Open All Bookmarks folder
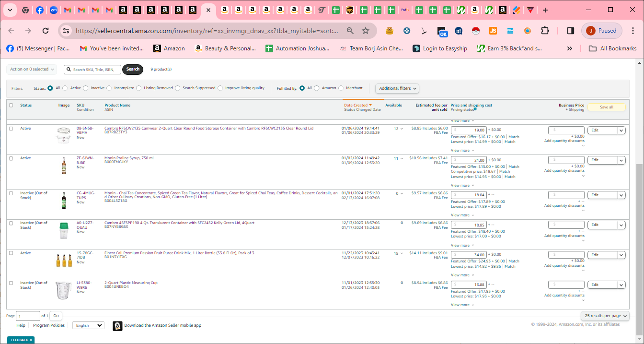This screenshot has height=344, width=644. point(613,48)
